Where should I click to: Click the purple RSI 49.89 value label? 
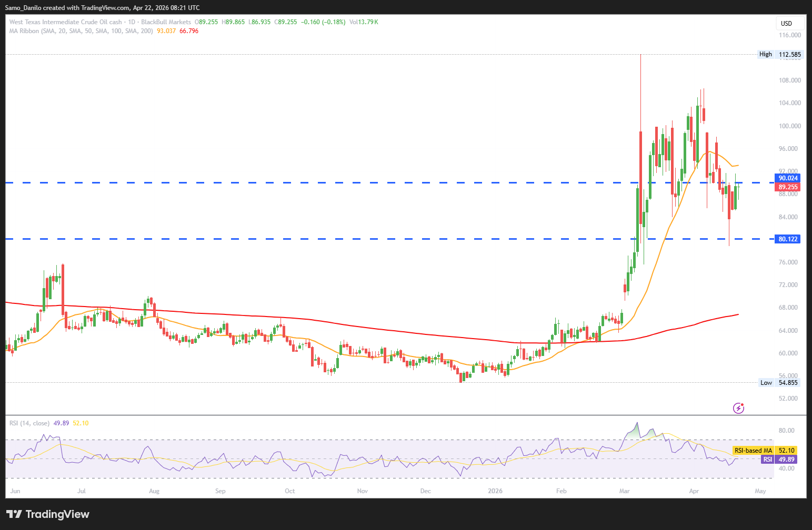coord(778,460)
